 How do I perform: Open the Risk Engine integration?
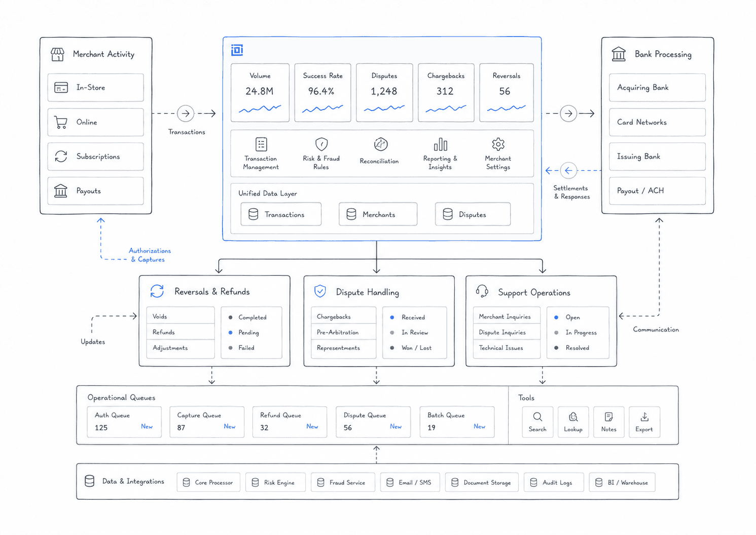click(x=276, y=482)
